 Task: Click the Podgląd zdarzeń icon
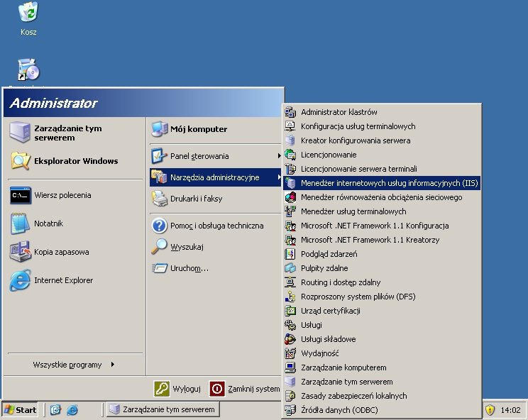[x=290, y=254]
